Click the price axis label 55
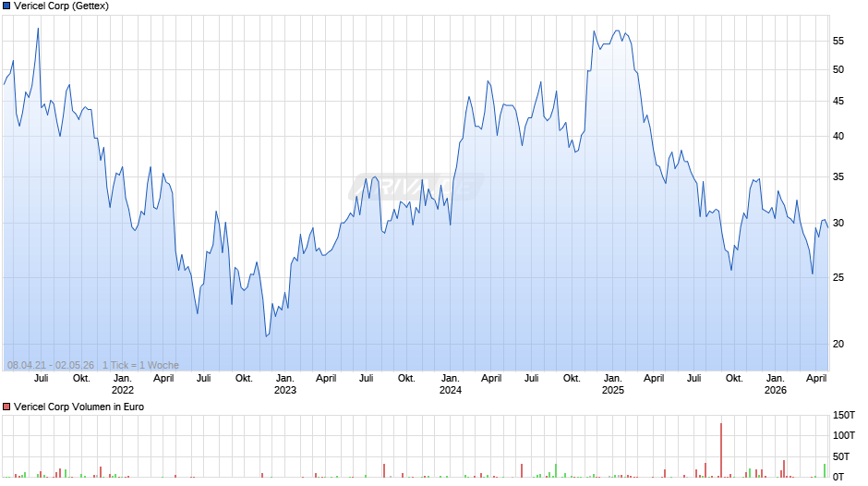 click(x=838, y=41)
